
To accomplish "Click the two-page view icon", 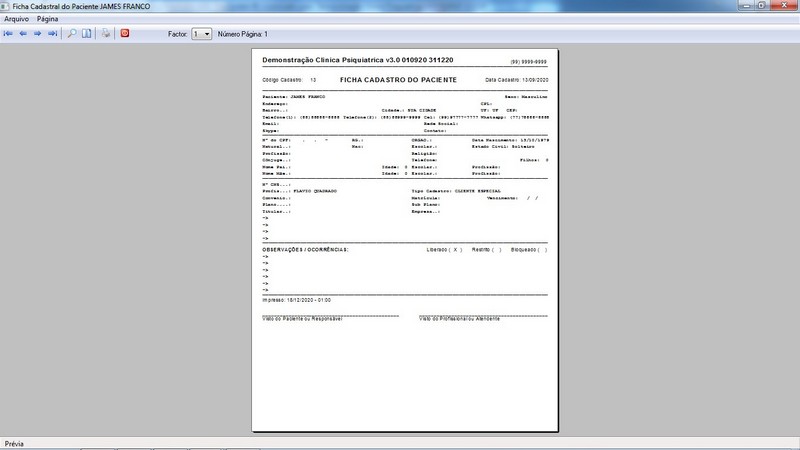I will point(87,34).
